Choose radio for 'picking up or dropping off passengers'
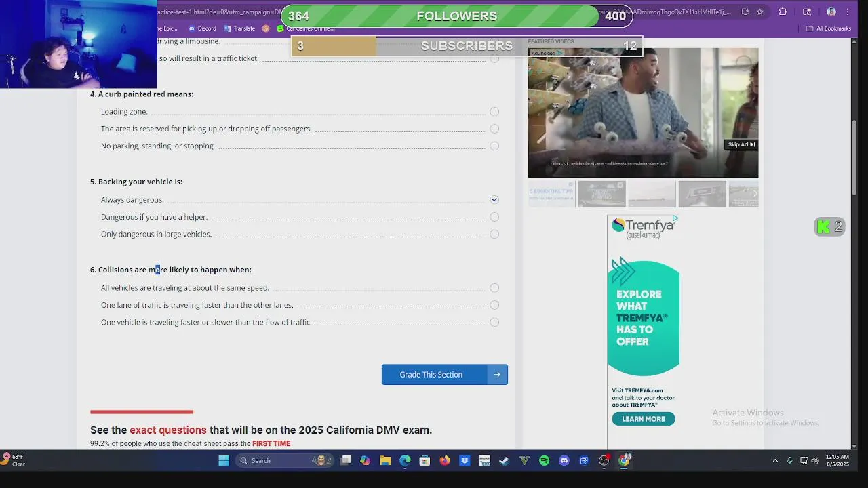Screen dimensions: 868x488 click(x=494, y=129)
